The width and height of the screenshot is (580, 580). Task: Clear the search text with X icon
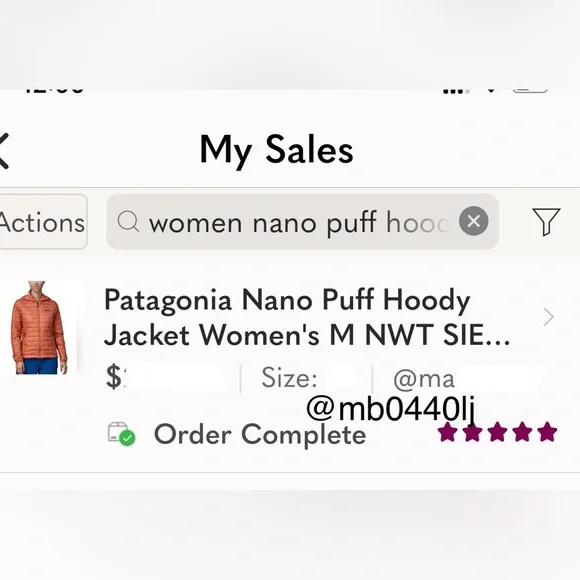coord(473,221)
